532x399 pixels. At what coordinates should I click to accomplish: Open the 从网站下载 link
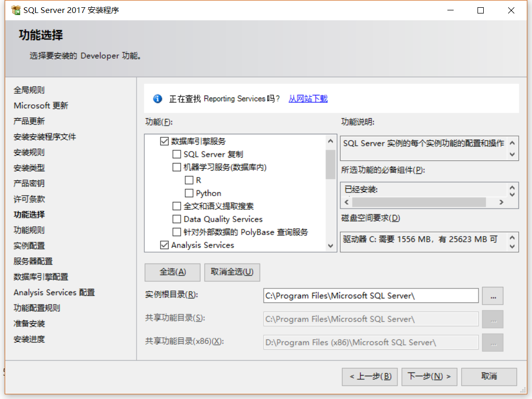coord(308,99)
